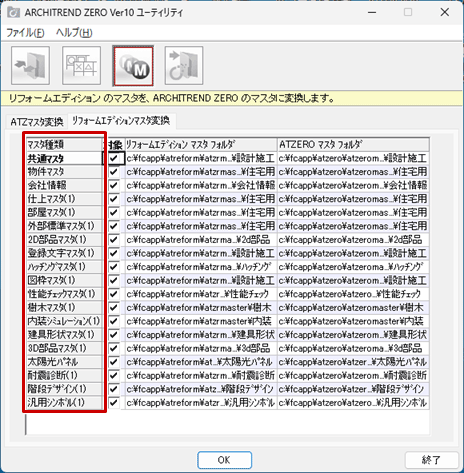The width and height of the screenshot is (464, 473).
Task: Click the first toolbar icon with arrow and folder
Action: tap(30, 66)
